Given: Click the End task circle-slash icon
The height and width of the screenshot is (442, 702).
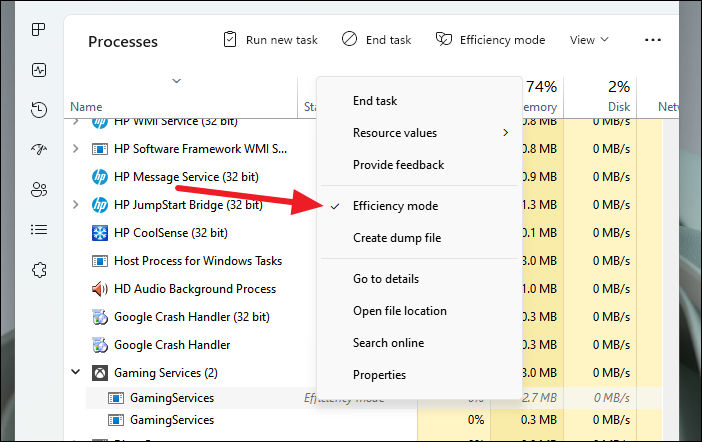Looking at the screenshot, I should tap(349, 39).
